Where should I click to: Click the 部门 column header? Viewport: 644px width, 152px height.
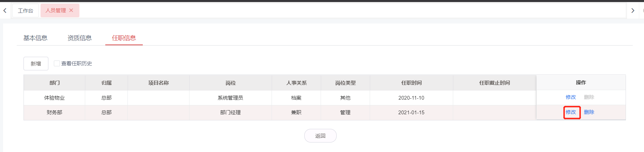point(55,83)
